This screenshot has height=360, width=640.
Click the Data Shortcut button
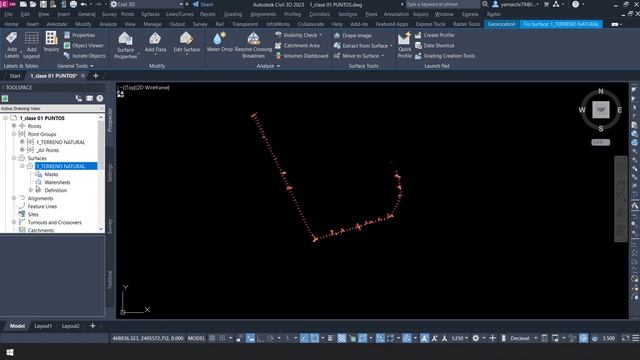(x=435, y=45)
